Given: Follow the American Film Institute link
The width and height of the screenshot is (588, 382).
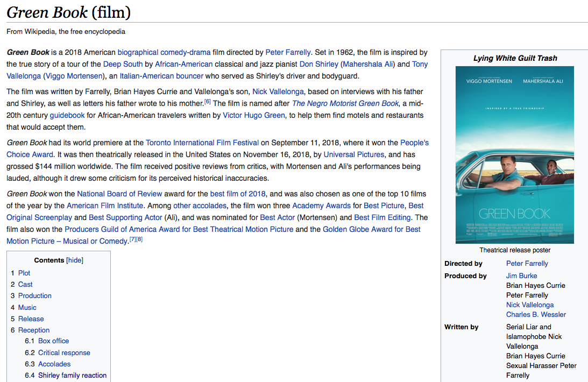Looking at the screenshot, I should tap(105, 206).
